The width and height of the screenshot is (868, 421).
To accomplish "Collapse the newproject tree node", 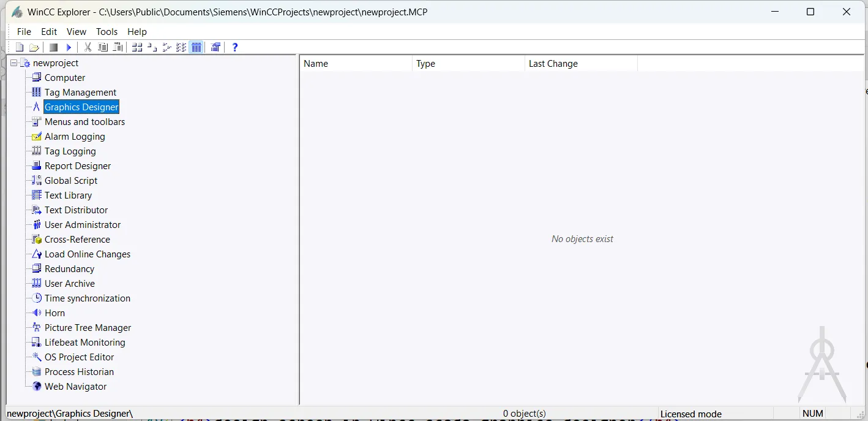I will click(14, 63).
